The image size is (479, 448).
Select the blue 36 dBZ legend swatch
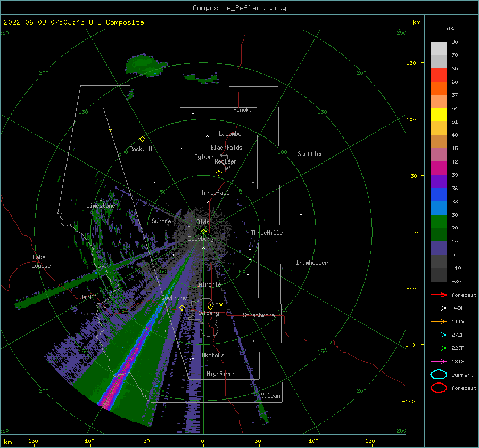439,194
